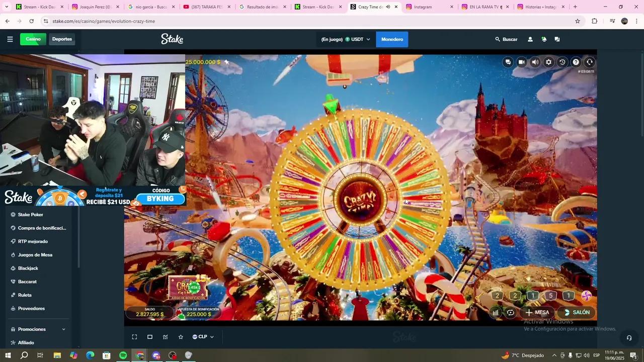Open Chrome three-dot menu
Viewport: 644px width, 362px height.
(636, 21)
